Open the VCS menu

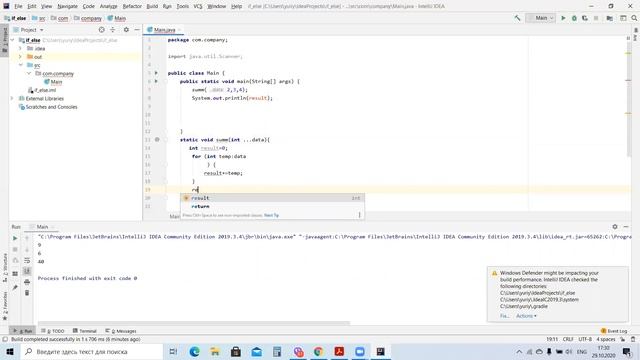[x=198, y=6]
